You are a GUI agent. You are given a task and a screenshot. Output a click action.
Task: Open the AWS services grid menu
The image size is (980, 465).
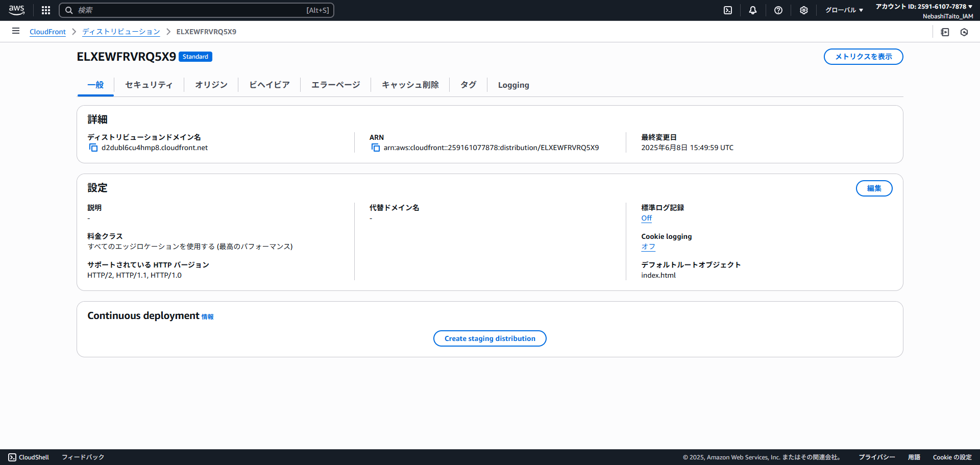coord(46,10)
